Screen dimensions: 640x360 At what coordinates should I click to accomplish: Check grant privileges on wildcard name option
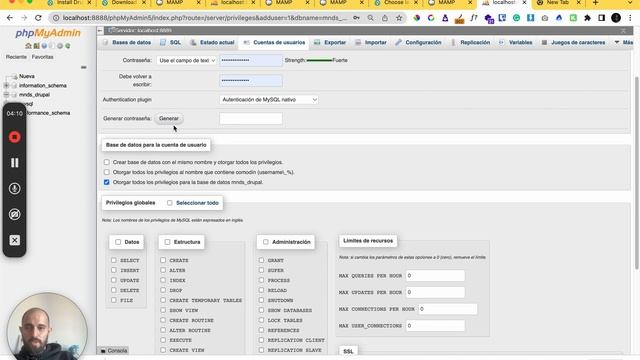107,172
